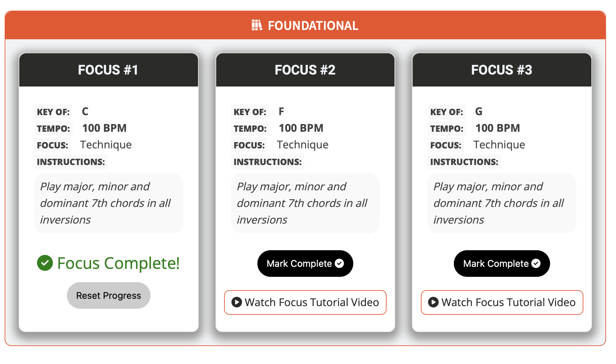
Task: Watch the Focus #3 tutorial video
Action: click(x=502, y=302)
